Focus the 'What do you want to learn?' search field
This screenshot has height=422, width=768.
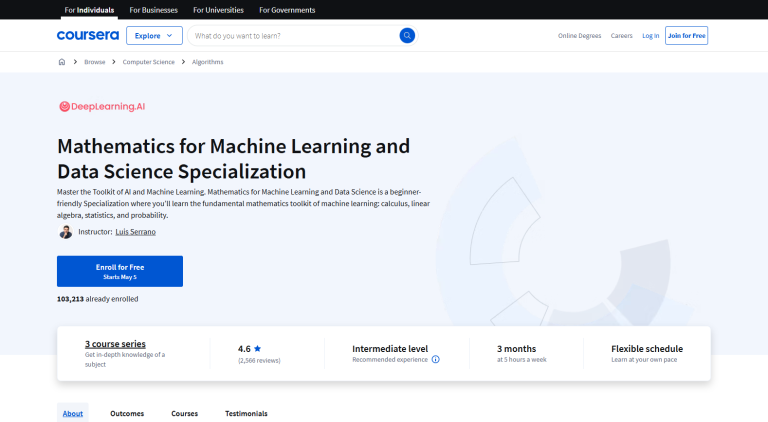pos(294,35)
